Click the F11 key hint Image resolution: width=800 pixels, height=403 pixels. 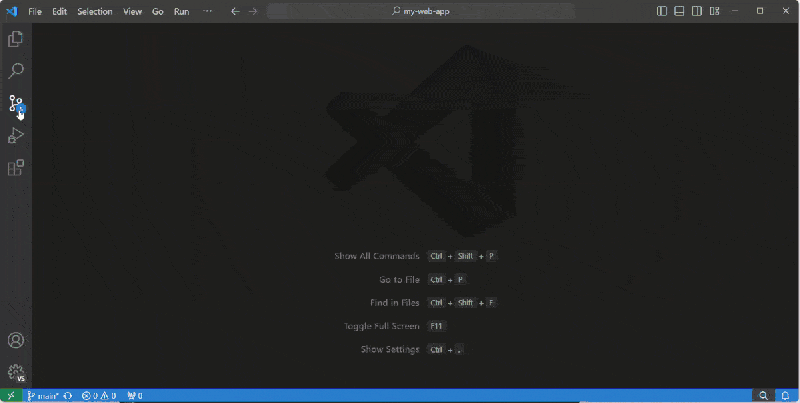[x=436, y=326]
